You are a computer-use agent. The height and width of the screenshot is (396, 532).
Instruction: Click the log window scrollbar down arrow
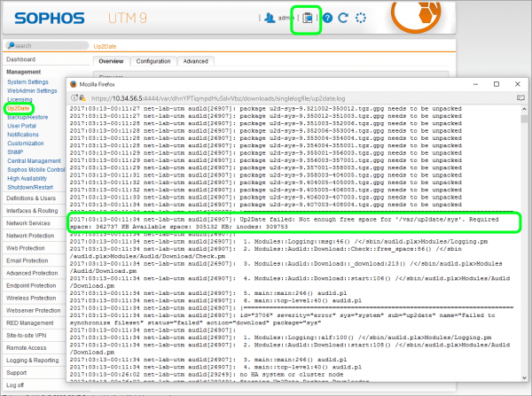(x=524, y=377)
